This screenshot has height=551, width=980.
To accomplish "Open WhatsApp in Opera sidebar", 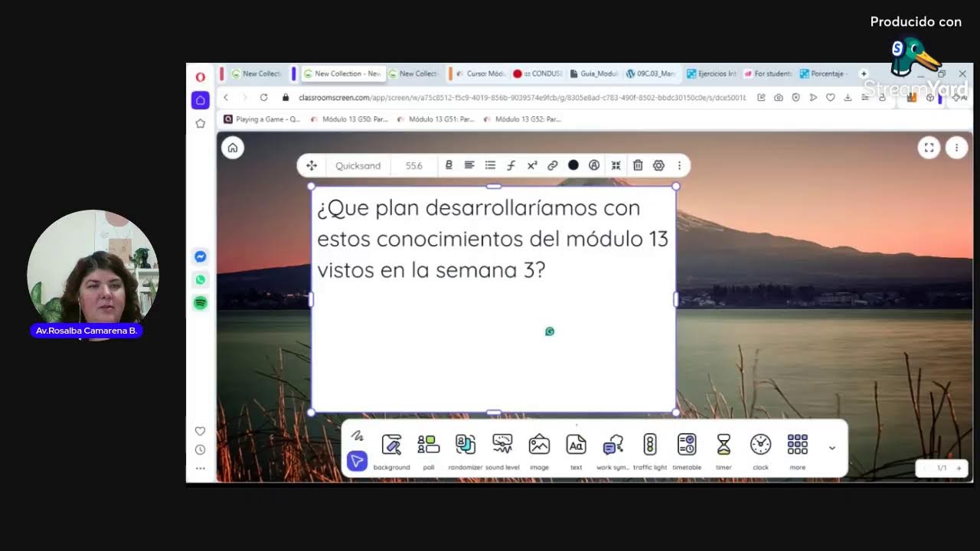I will (200, 280).
